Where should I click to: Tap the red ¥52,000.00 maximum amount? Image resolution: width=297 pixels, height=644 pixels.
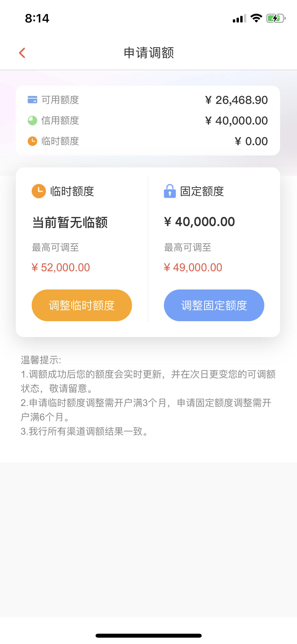(61, 268)
